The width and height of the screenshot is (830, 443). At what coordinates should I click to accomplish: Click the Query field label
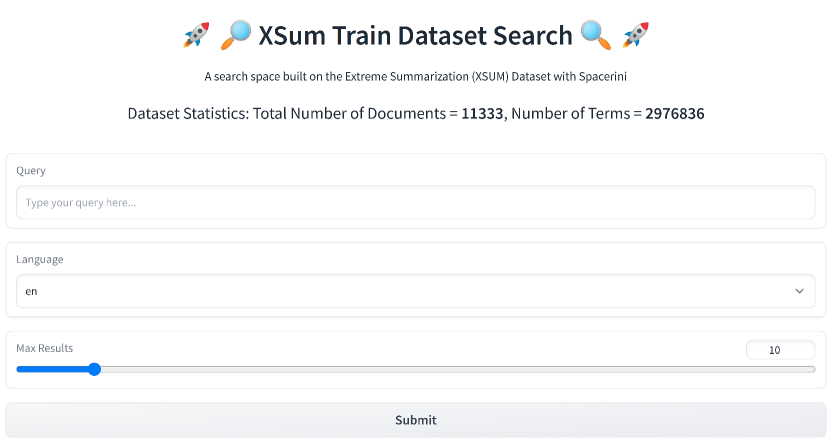click(31, 171)
